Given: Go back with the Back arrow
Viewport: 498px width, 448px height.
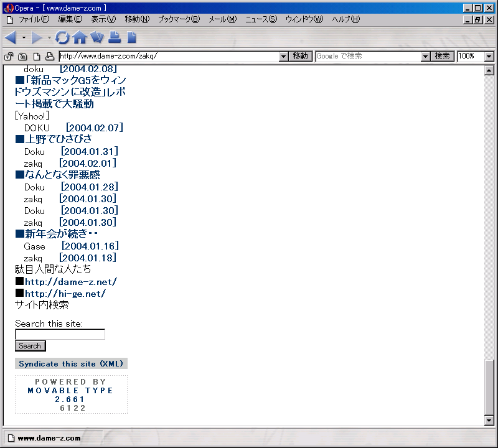Looking at the screenshot, I should tap(11, 38).
